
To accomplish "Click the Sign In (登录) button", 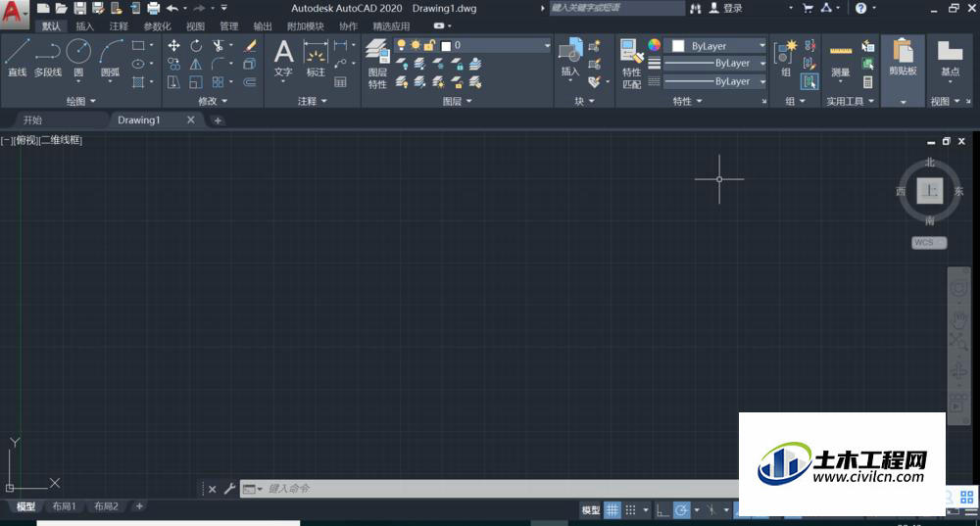I will [726, 8].
